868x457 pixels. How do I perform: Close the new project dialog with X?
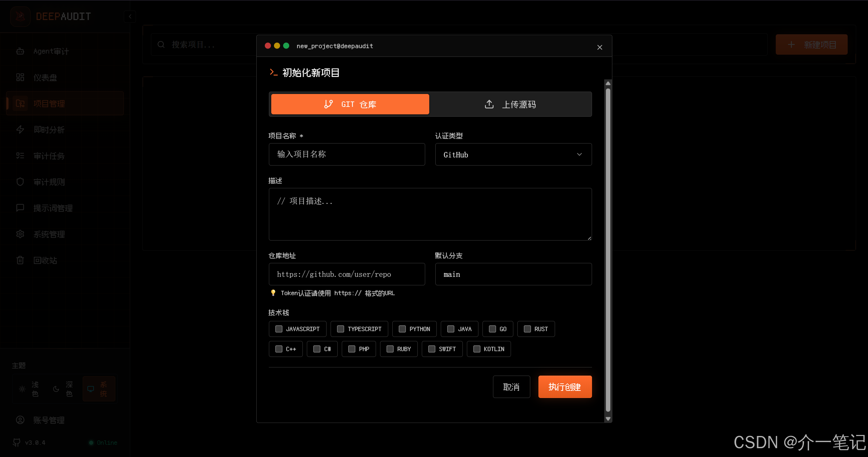pyautogui.click(x=599, y=47)
